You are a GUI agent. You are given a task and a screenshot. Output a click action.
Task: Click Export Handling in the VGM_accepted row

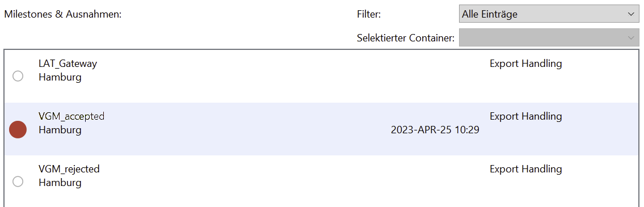pos(526,117)
